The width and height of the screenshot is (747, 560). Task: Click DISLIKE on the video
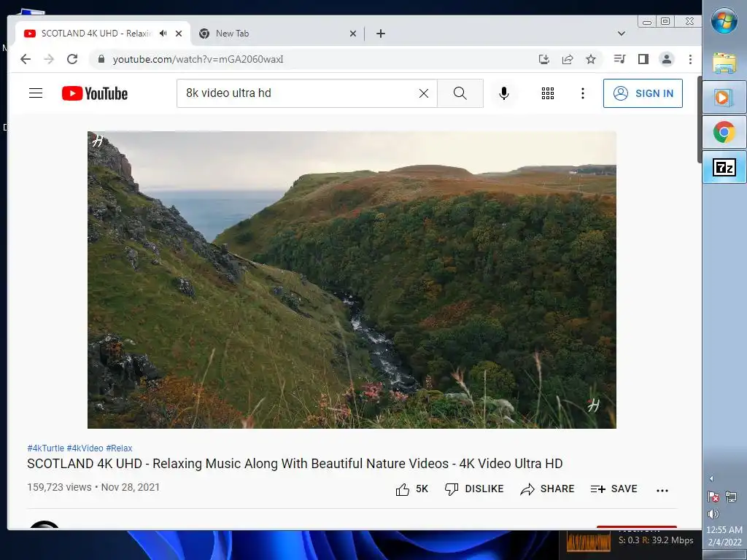(474, 489)
